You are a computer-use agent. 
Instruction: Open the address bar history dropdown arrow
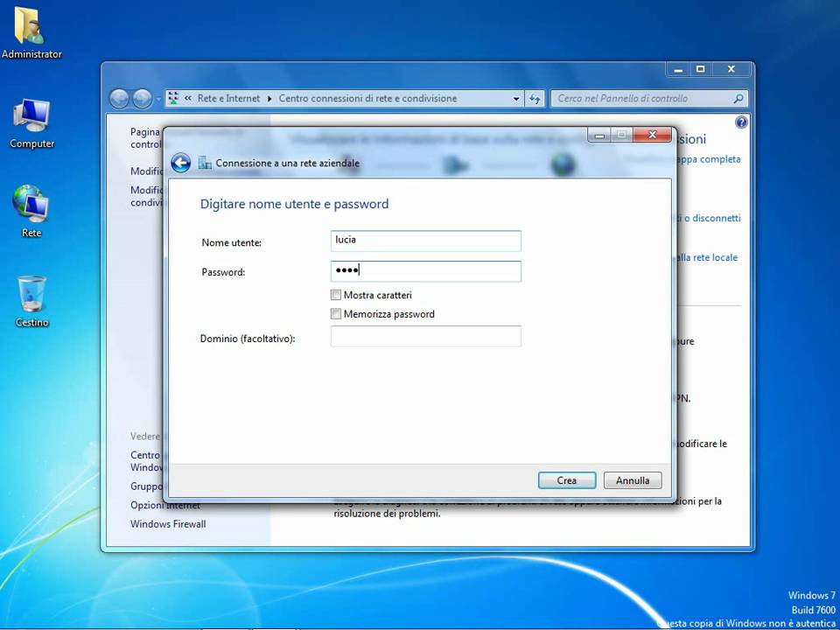point(516,99)
